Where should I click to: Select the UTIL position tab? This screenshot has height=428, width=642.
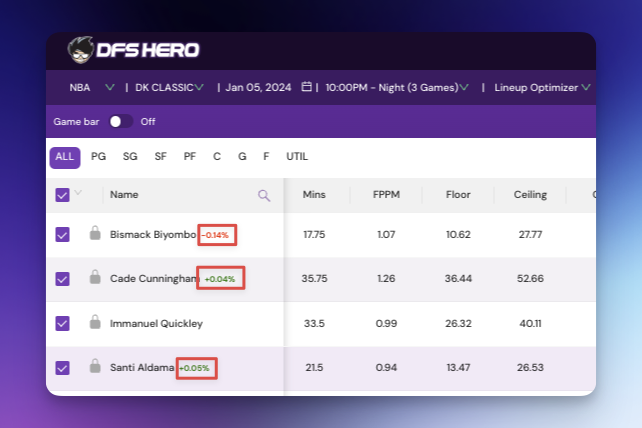point(297,156)
